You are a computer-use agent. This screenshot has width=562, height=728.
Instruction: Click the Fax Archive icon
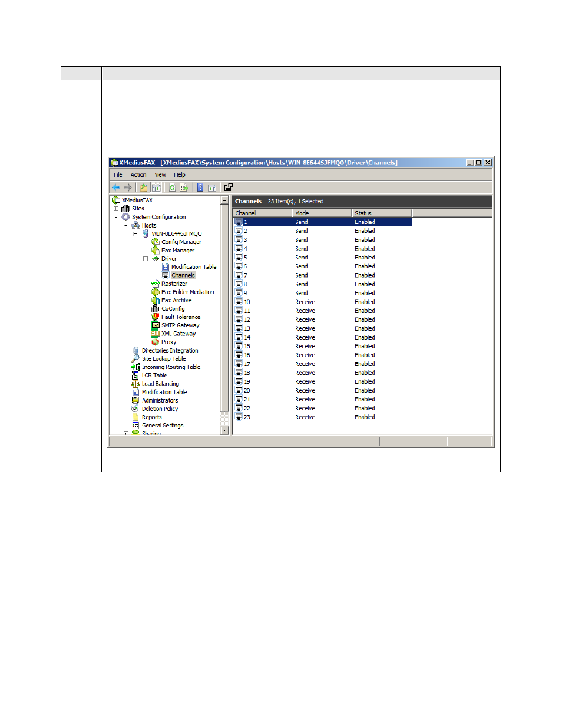156,301
